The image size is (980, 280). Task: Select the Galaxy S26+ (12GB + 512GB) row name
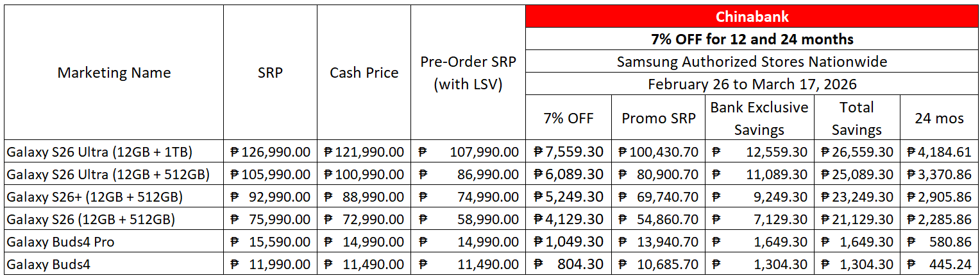pos(94,197)
